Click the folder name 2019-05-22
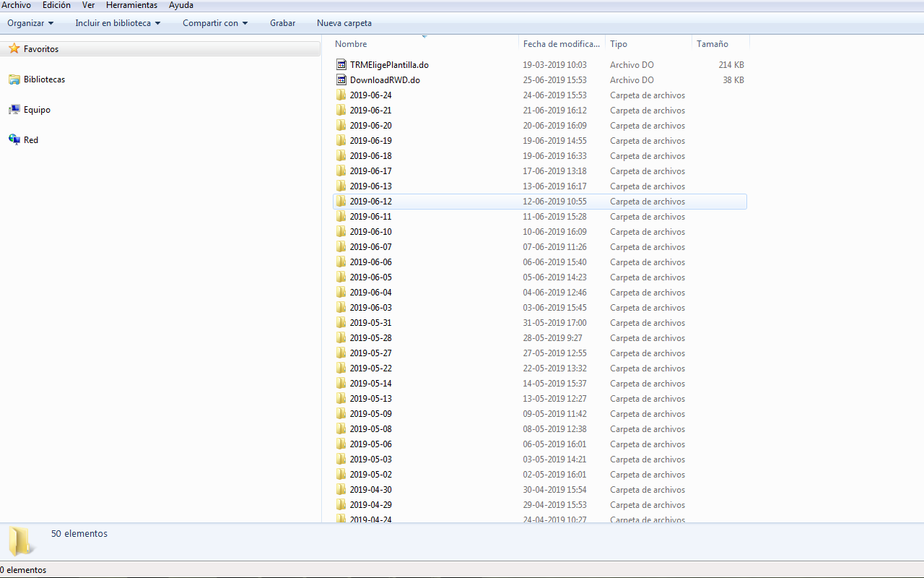 pos(371,368)
